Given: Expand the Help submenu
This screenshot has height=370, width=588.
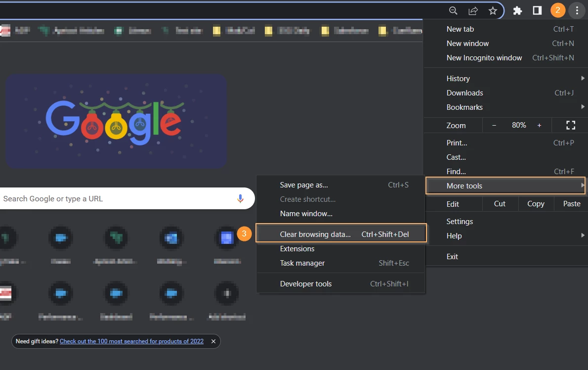Looking at the screenshot, I should tap(505, 235).
